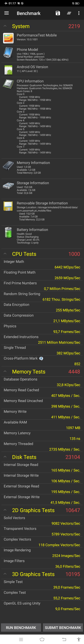The width and height of the screenshot is (84, 644).
Task: Collapse the System section chevron
Action: tap(5, 26)
